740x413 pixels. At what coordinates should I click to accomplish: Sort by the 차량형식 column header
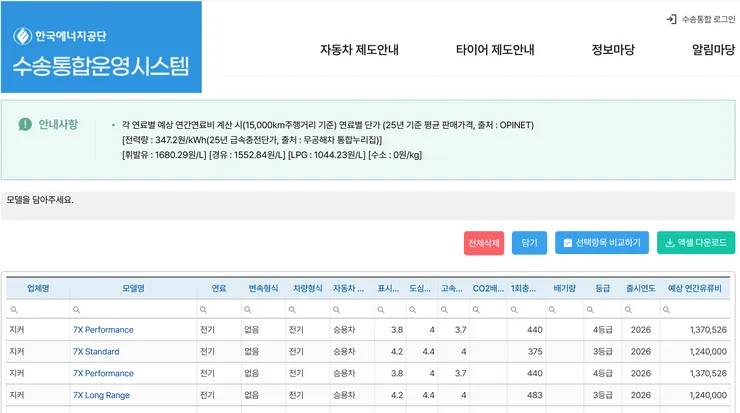(x=308, y=288)
